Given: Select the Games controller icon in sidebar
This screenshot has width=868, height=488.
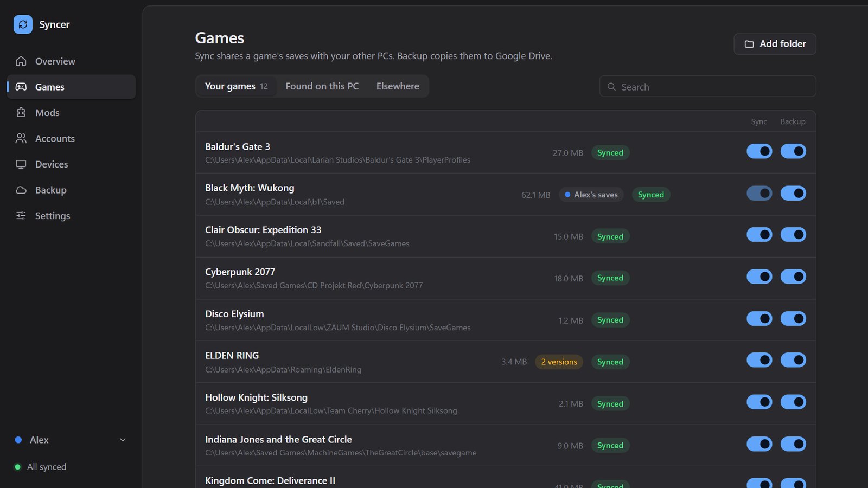Looking at the screenshot, I should [x=21, y=87].
